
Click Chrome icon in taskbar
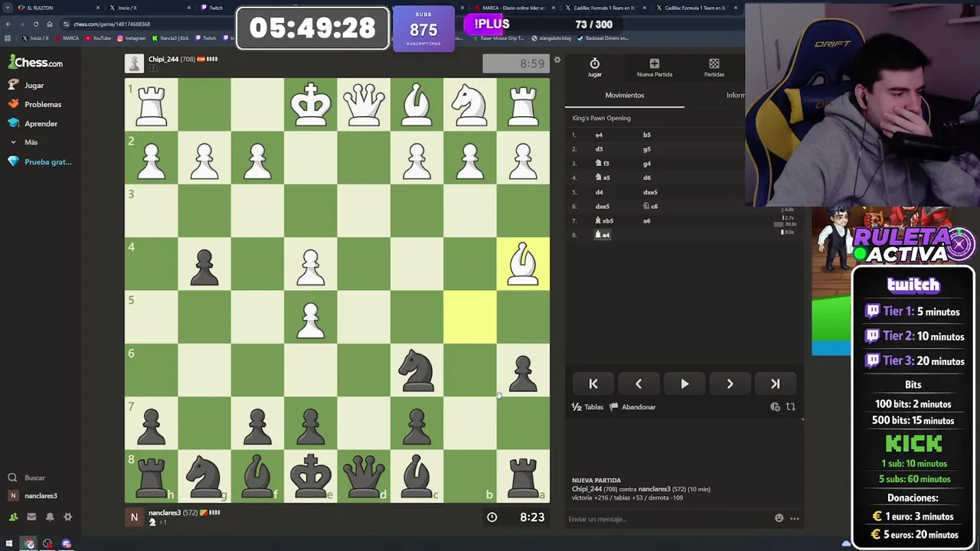29,544
